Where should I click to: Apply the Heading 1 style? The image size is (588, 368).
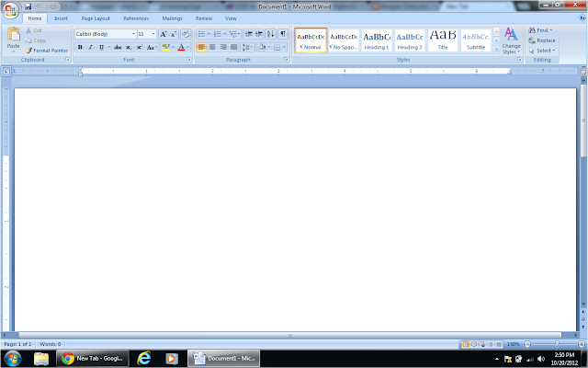click(x=377, y=40)
